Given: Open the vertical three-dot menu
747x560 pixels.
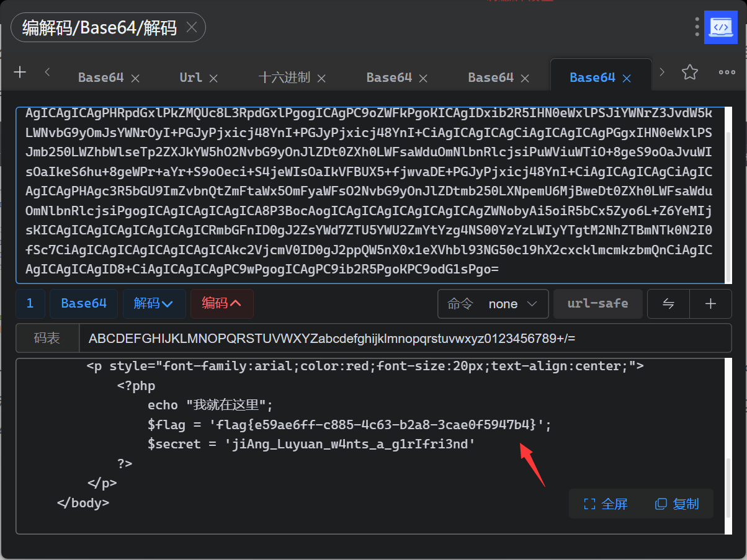Looking at the screenshot, I should pyautogui.click(x=698, y=27).
